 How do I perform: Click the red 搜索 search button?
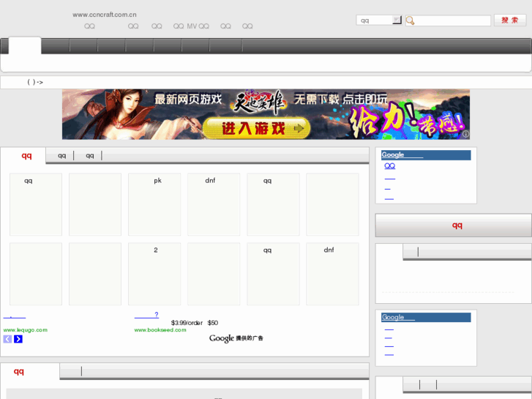(x=509, y=20)
